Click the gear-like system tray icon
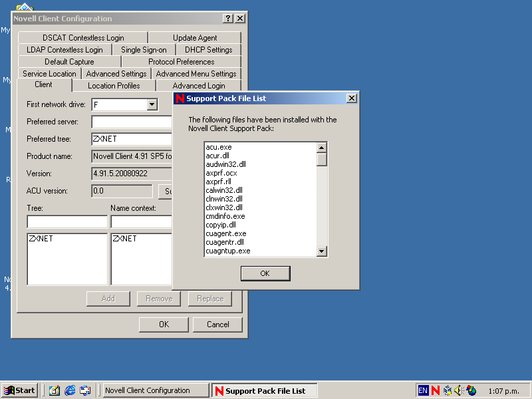Image resolution: width=532 pixels, height=399 pixels. [448, 390]
